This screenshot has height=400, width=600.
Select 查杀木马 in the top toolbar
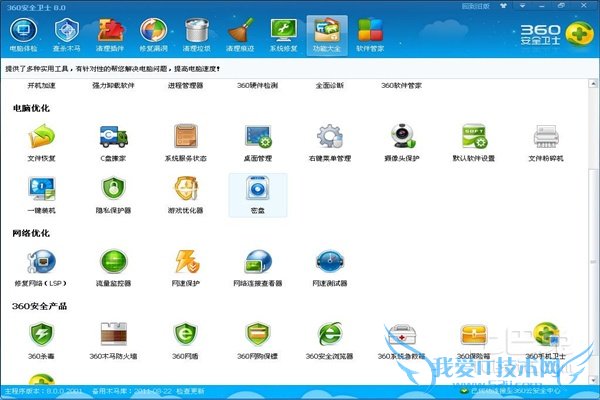pyautogui.click(x=67, y=36)
